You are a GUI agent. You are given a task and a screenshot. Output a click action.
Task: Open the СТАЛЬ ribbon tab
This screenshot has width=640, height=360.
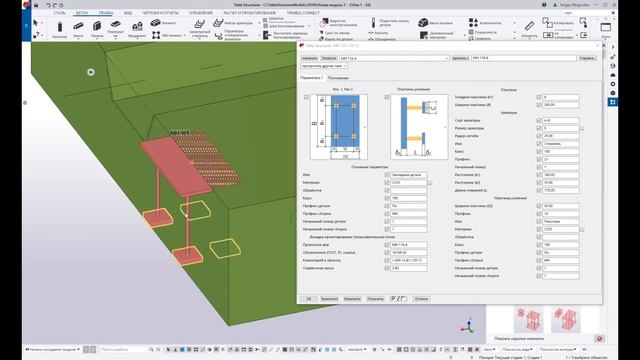[59, 13]
